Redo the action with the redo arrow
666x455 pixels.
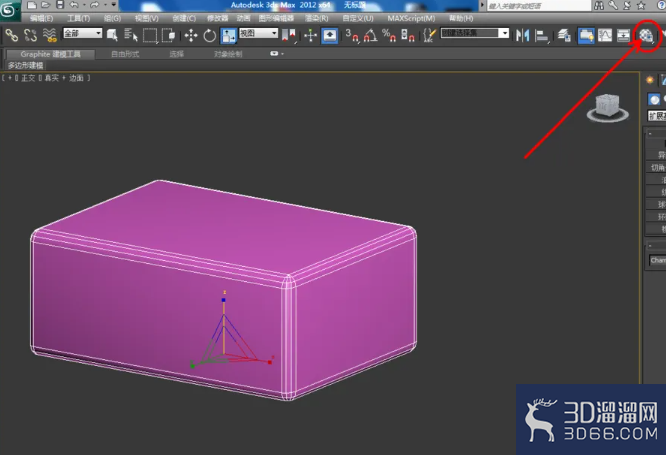(94, 5)
